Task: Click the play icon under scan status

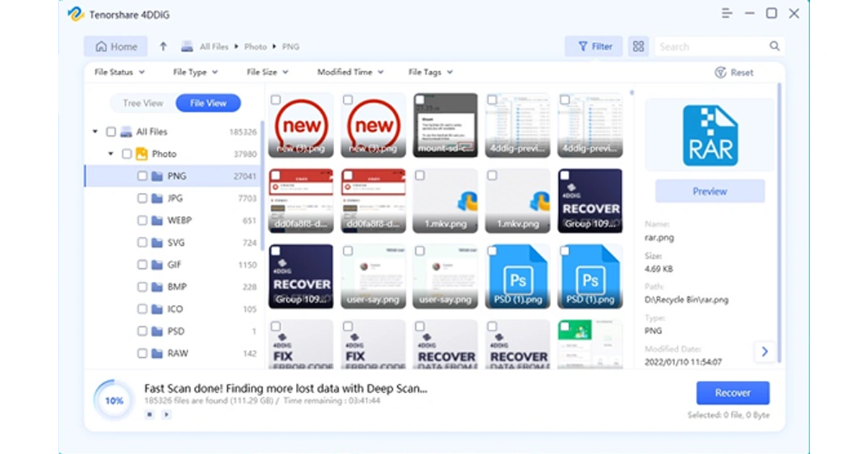Action: pos(166,414)
